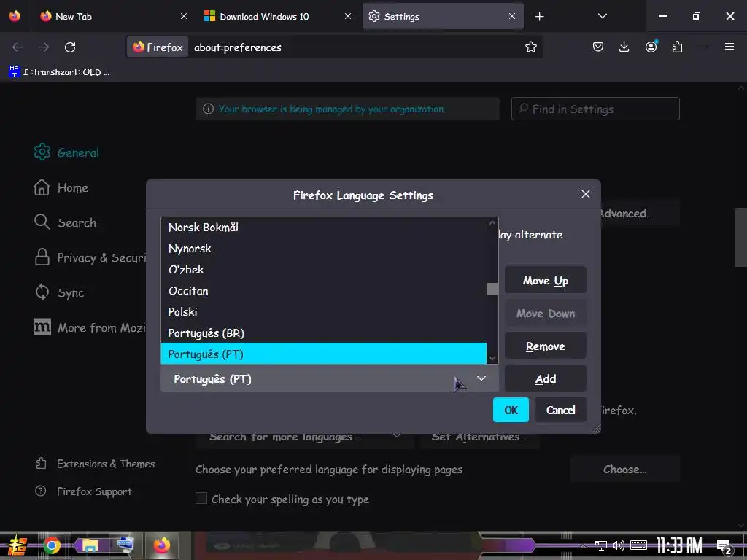This screenshot has width=747, height=560.
Task: Open the transheart OLD bookmark
Action: pos(59,72)
